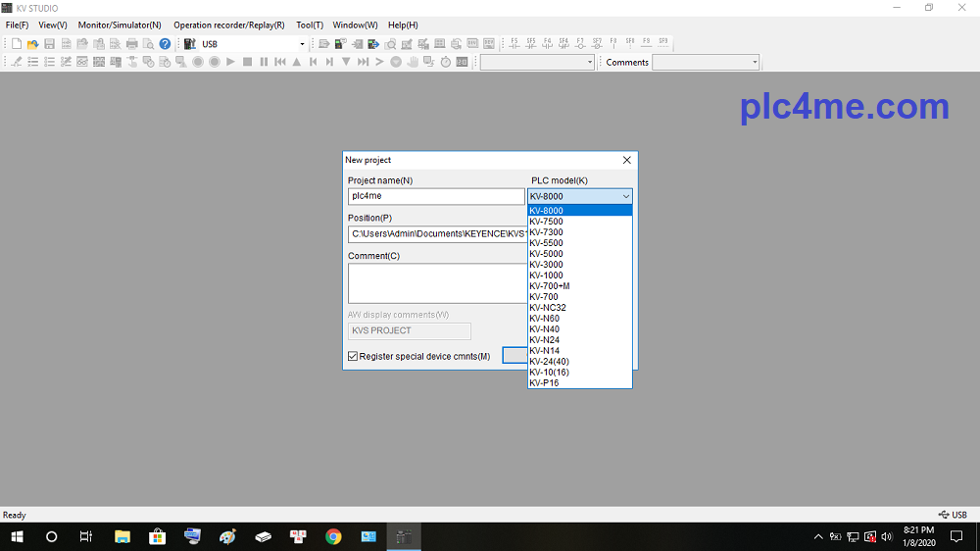The image size is (980, 551).
Task: Click the New project toolbar icon
Action: tap(17, 44)
